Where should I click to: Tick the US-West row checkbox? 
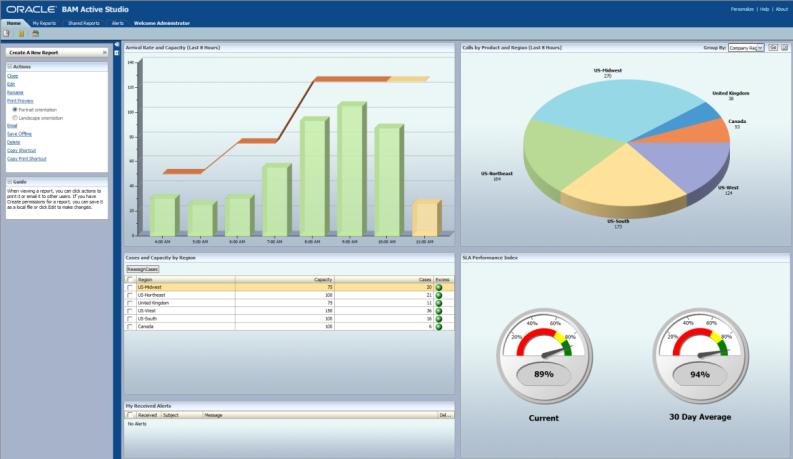(x=130, y=311)
